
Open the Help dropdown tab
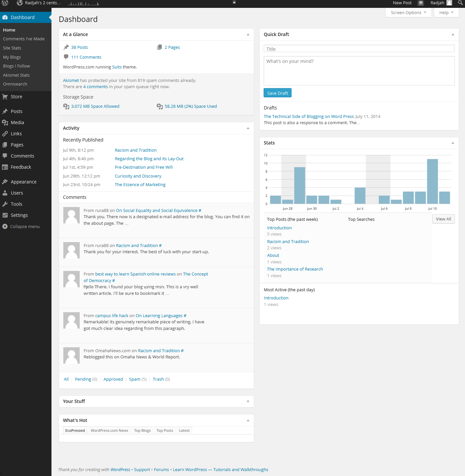446,13
